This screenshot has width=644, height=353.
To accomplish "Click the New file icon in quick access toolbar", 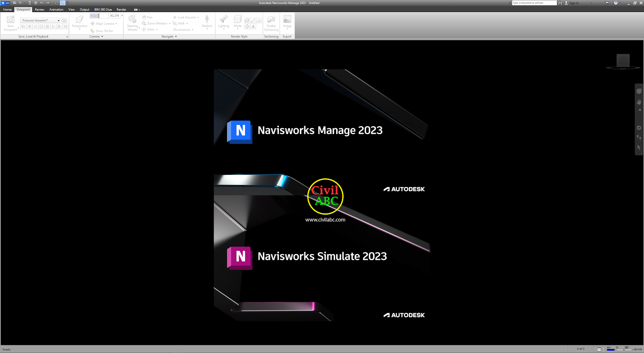I will (14, 3).
